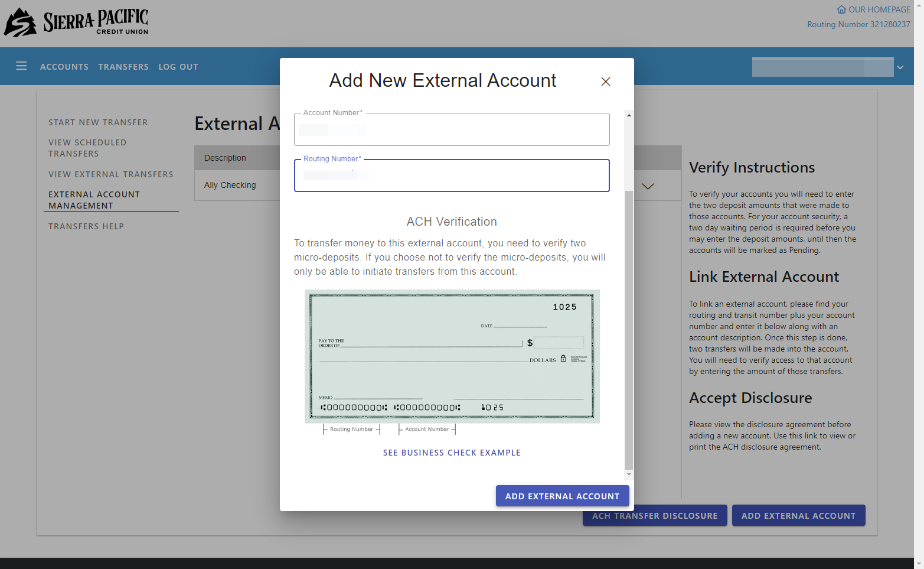
Task: Select Log Out in the navigation bar
Action: tap(178, 67)
